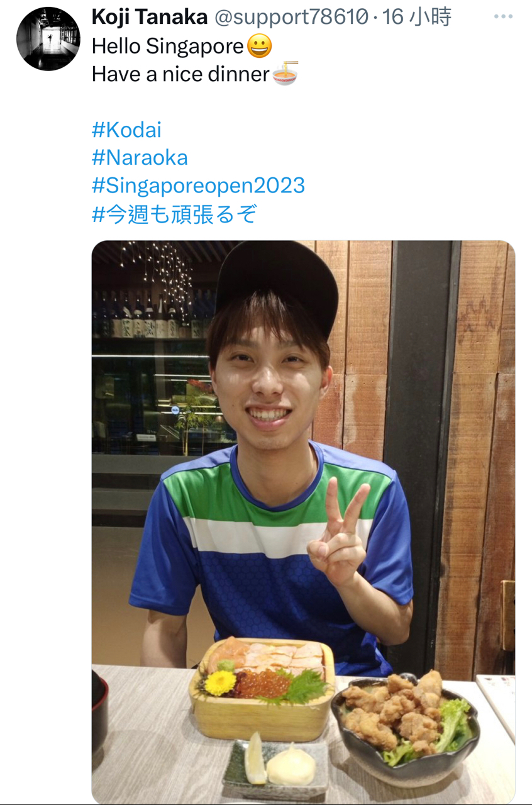Image resolution: width=532 pixels, height=805 pixels.
Task: Open the 16 小時 timestamp
Action: tap(417, 18)
